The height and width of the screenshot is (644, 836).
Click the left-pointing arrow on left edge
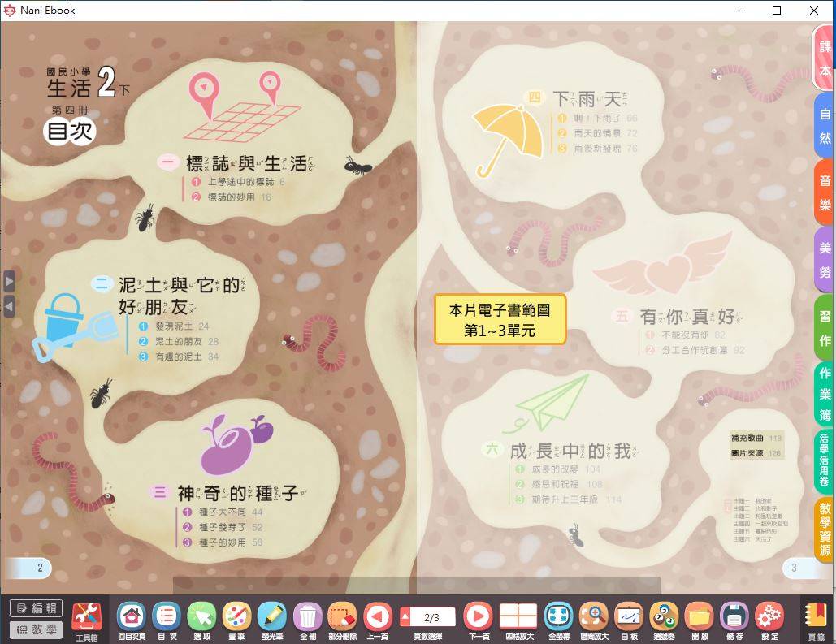[x=9, y=306]
